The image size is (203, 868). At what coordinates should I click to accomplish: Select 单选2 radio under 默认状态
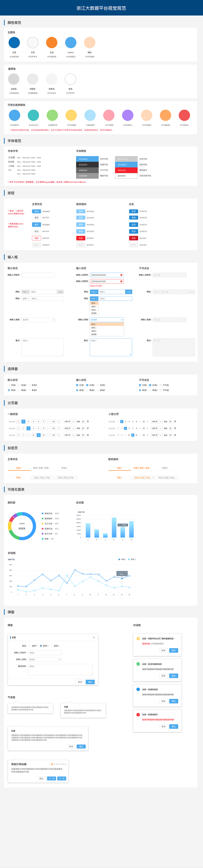19,390
